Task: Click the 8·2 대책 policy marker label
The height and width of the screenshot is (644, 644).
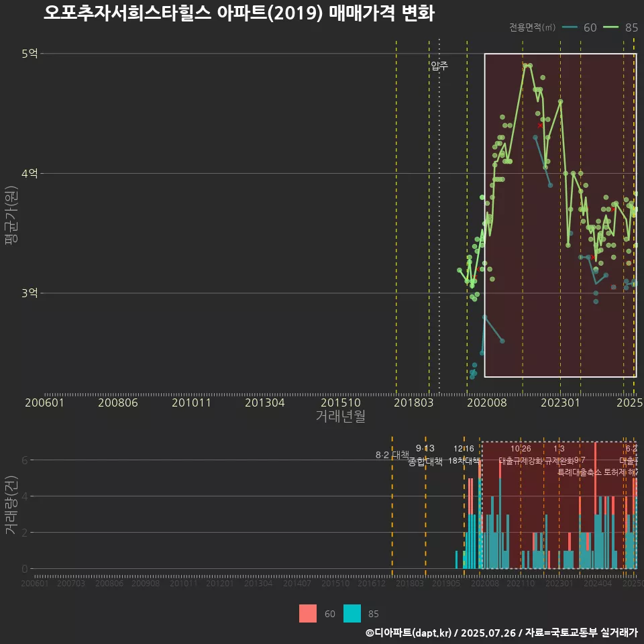Action: (x=392, y=455)
